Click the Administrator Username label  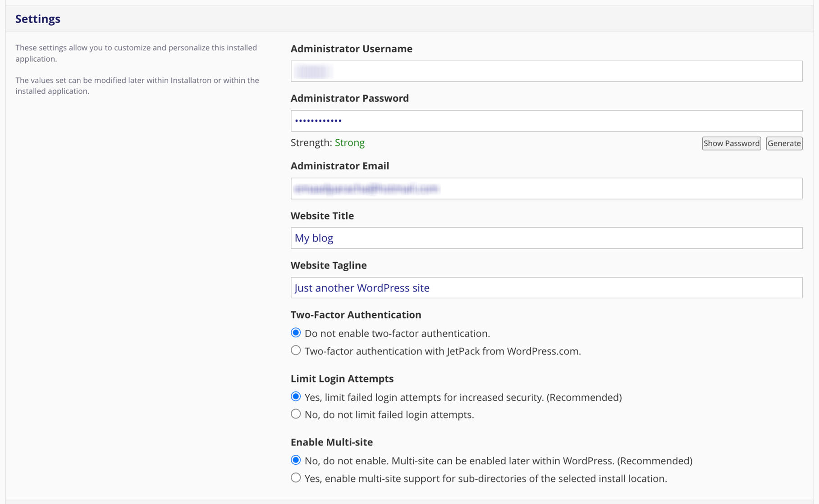click(351, 49)
